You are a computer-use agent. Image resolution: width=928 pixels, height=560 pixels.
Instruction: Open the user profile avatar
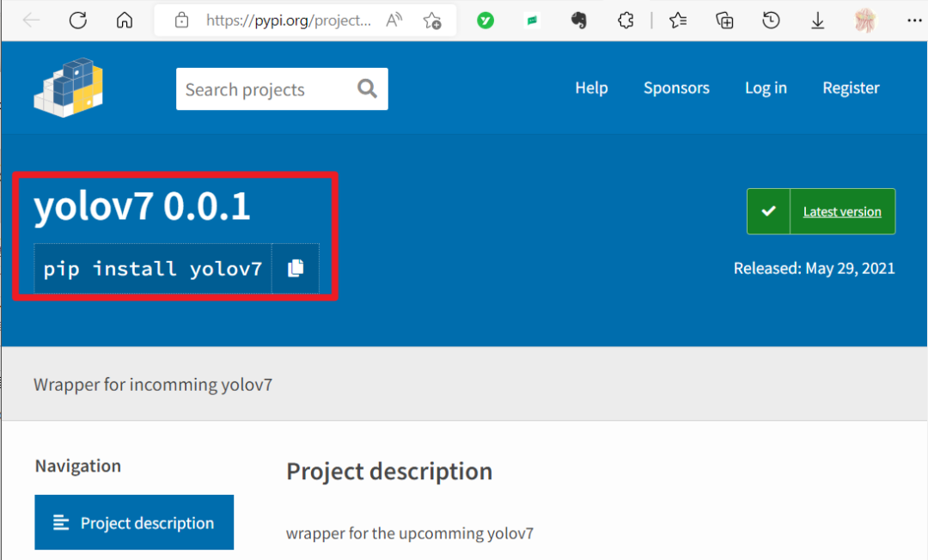[865, 21]
